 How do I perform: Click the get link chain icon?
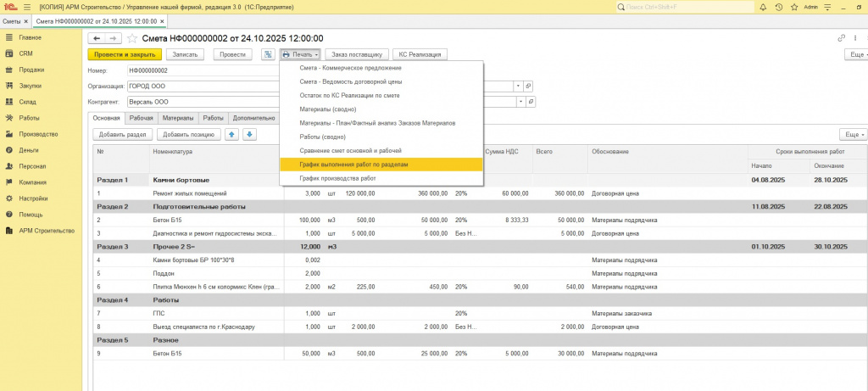[x=842, y=38]
